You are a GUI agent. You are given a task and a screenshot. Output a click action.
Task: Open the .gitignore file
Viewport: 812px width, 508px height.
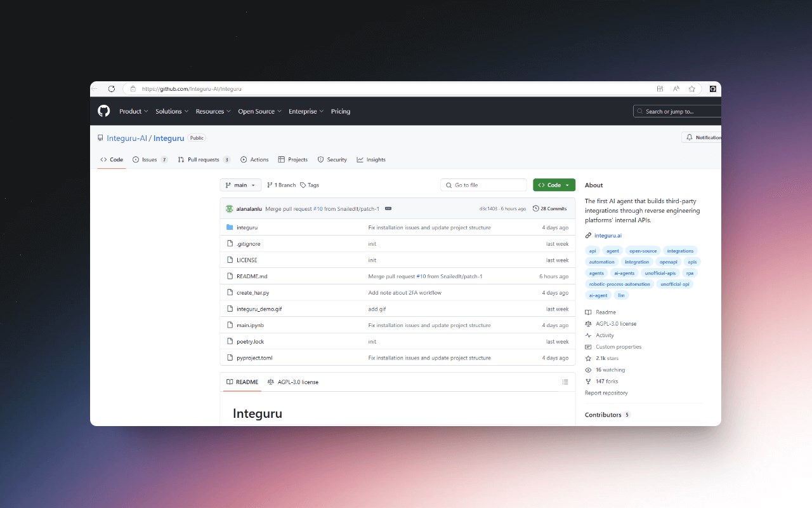[x=248, y=244]
